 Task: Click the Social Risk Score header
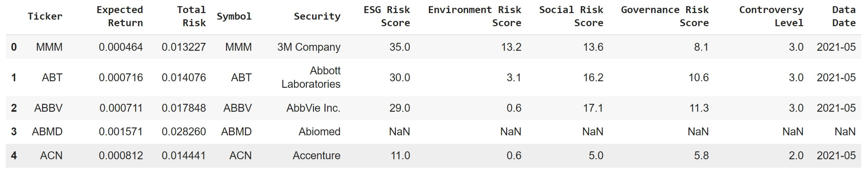click(571, 16)
